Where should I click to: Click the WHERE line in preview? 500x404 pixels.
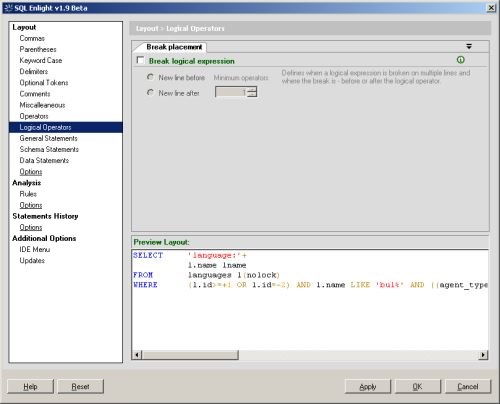point(310,285)
